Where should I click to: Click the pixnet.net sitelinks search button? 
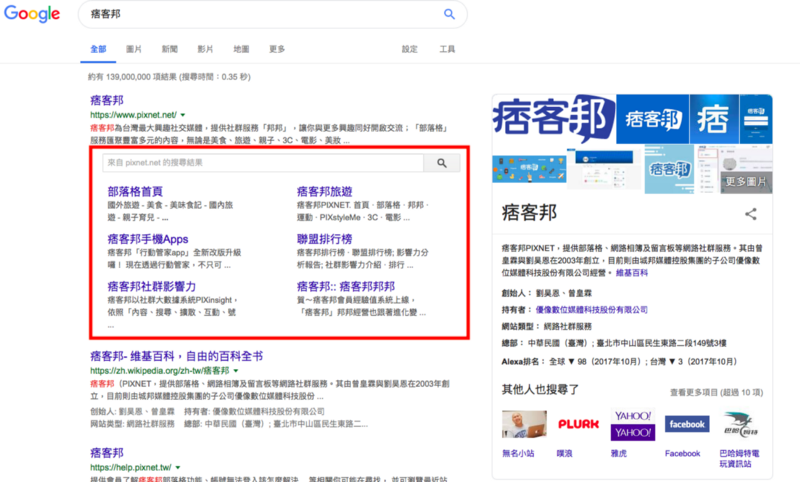(442, 163)
